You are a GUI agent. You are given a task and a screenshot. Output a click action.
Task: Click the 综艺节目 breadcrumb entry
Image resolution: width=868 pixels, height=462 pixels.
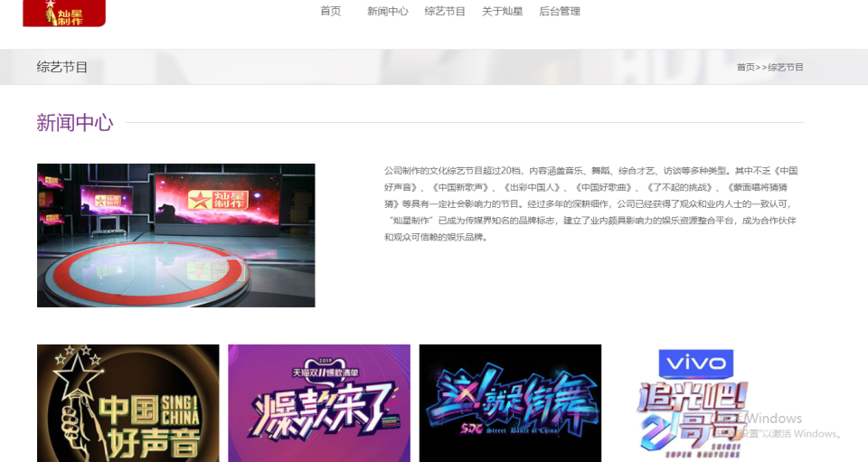tap(785, 67)
